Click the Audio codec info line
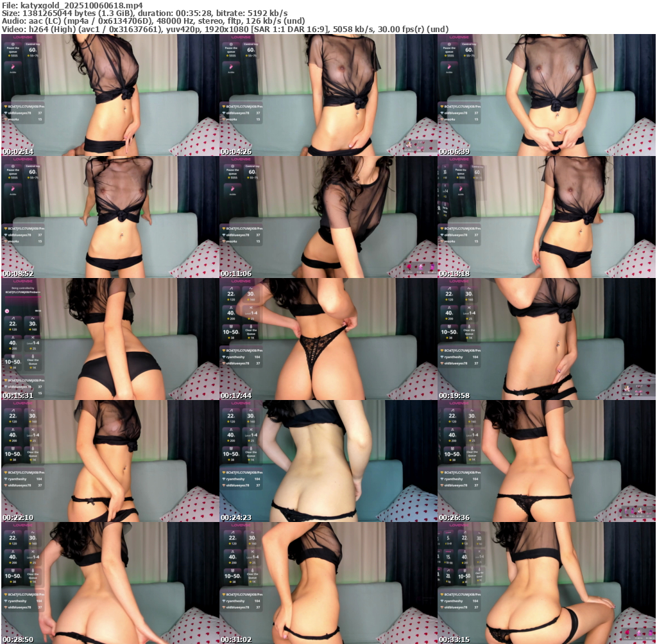 154,21
